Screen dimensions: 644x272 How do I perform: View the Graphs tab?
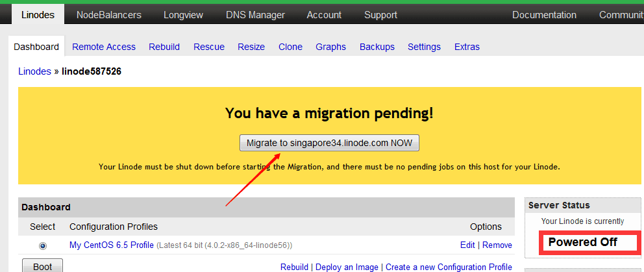point(330,47)
